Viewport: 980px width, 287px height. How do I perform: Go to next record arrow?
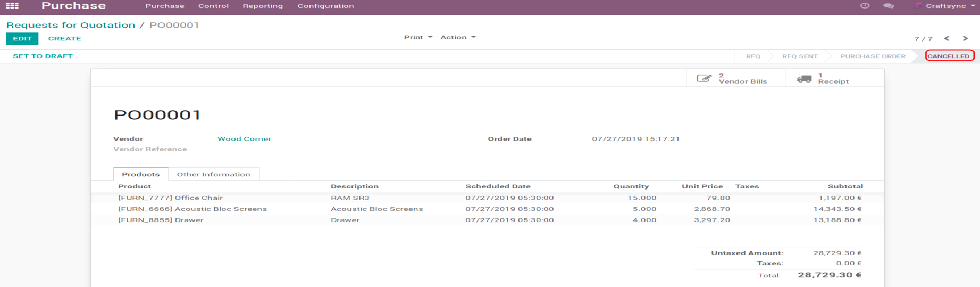(965, 38)
